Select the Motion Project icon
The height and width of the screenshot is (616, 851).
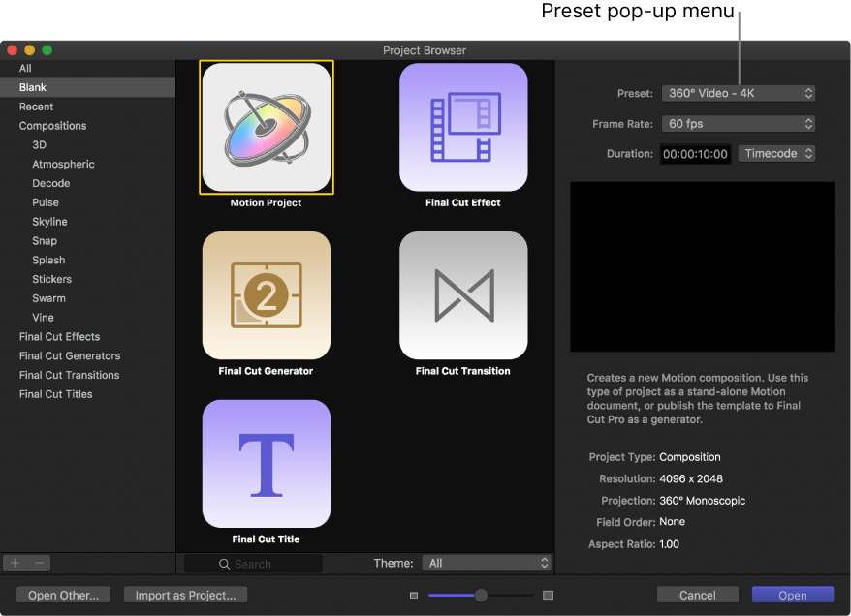pyautogui.click(x=266, y=127)
